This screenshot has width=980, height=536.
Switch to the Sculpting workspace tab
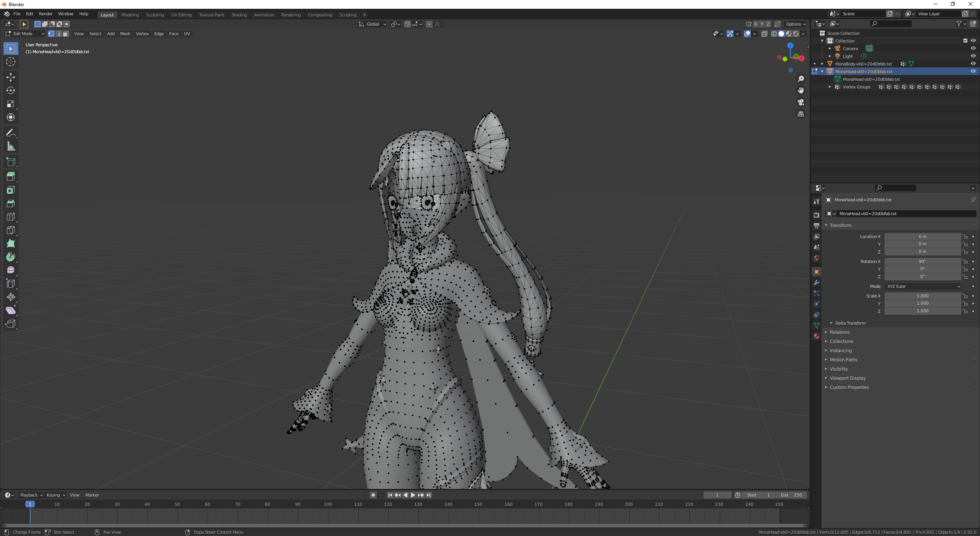[x=155, y=15]
